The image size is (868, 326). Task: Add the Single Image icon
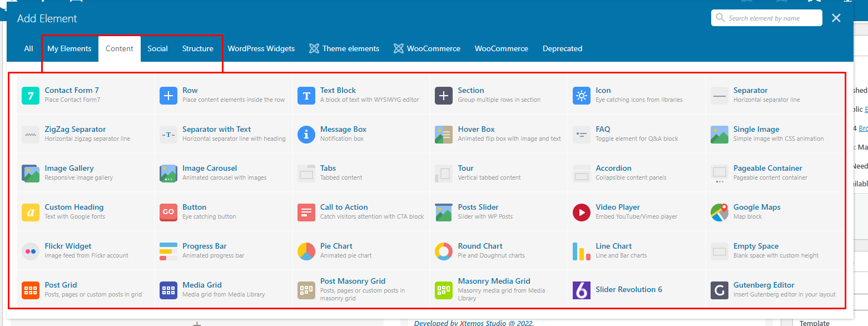click(x=720, y=135)
